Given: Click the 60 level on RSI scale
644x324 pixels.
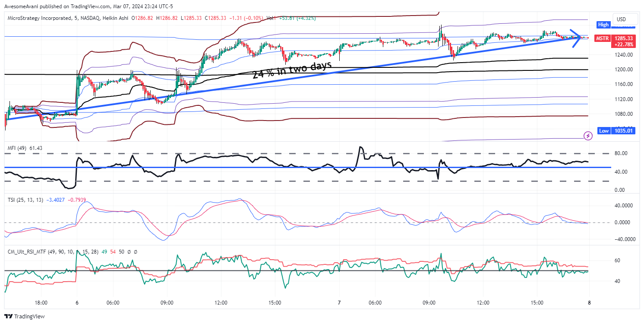Looking at the screenshot, I should (617, 260).
